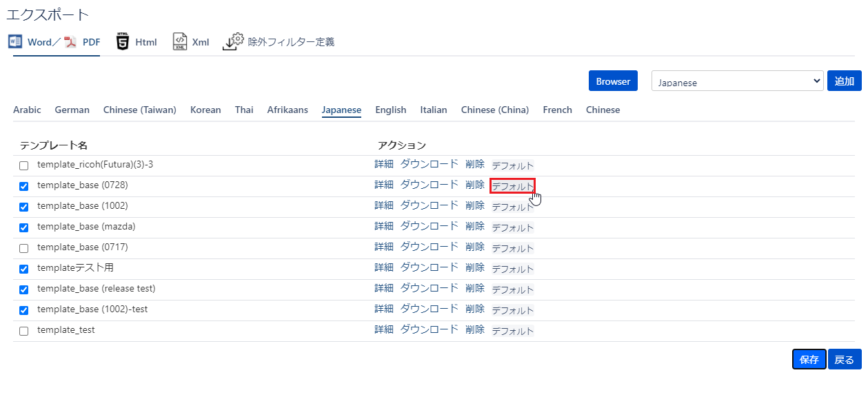
Task: Save settings with the 保存 button
Action: tap(809, 359)
